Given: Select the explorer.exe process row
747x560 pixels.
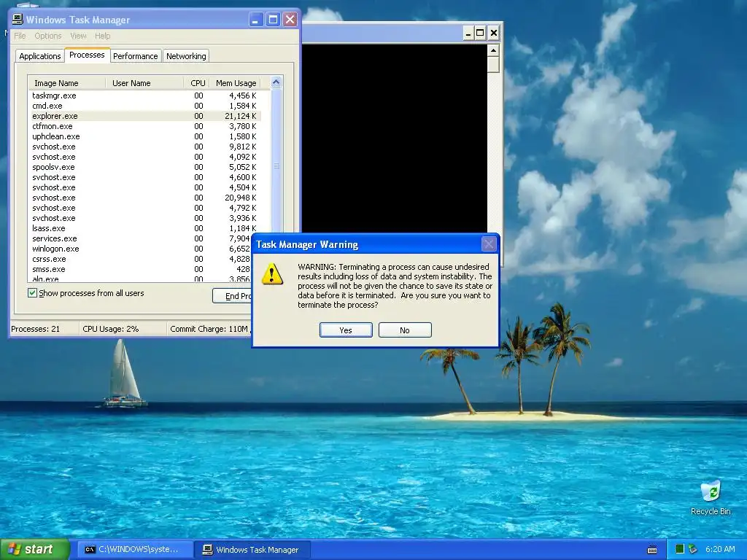Looking at the screenshot, I should tap(145, 116).
